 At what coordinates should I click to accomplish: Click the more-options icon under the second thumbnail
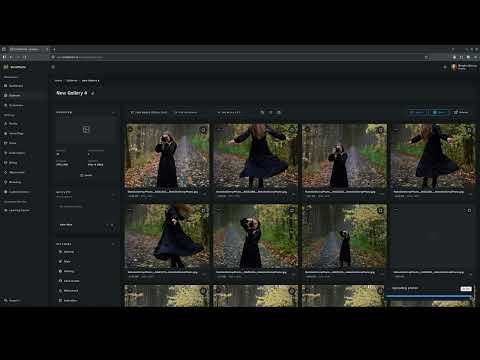click(293, 193)
